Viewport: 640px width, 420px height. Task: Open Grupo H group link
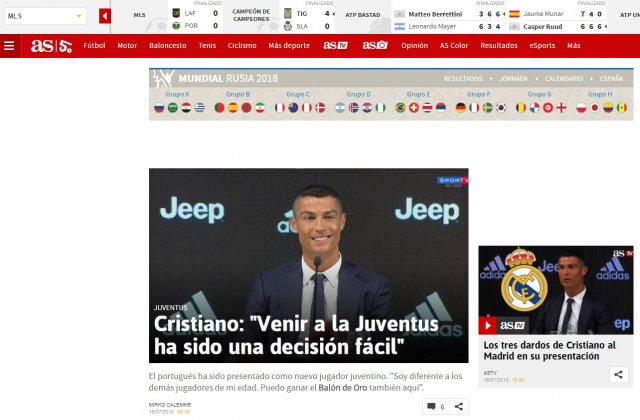point(600,94)
